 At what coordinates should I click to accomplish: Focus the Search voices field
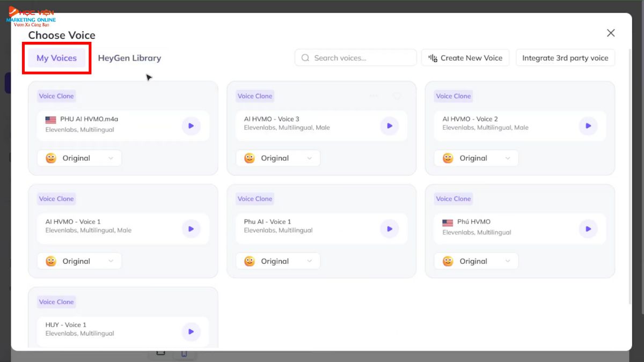coord(356,58)
